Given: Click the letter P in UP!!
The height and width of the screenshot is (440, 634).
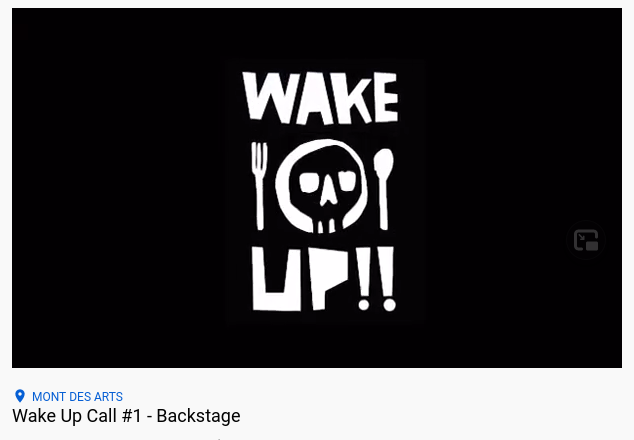Looking at the screenshot, I should pyautogui.click(x=328, y=279).
